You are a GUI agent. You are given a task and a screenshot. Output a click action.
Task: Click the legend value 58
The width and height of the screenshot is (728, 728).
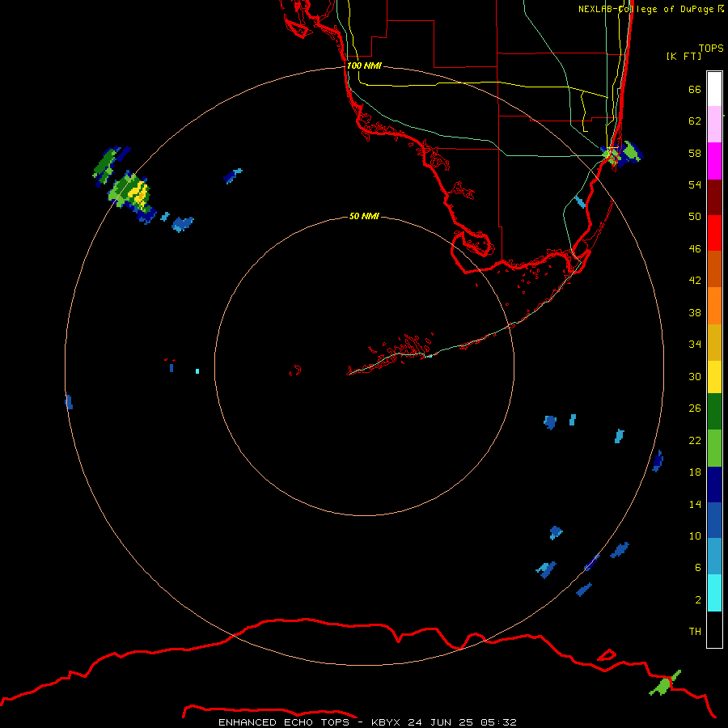(x=695, y=153)
